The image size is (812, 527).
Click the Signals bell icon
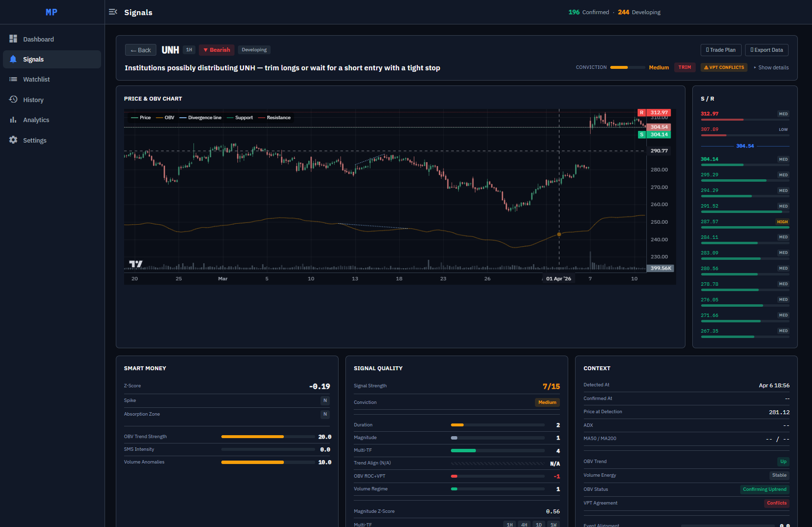13,59
